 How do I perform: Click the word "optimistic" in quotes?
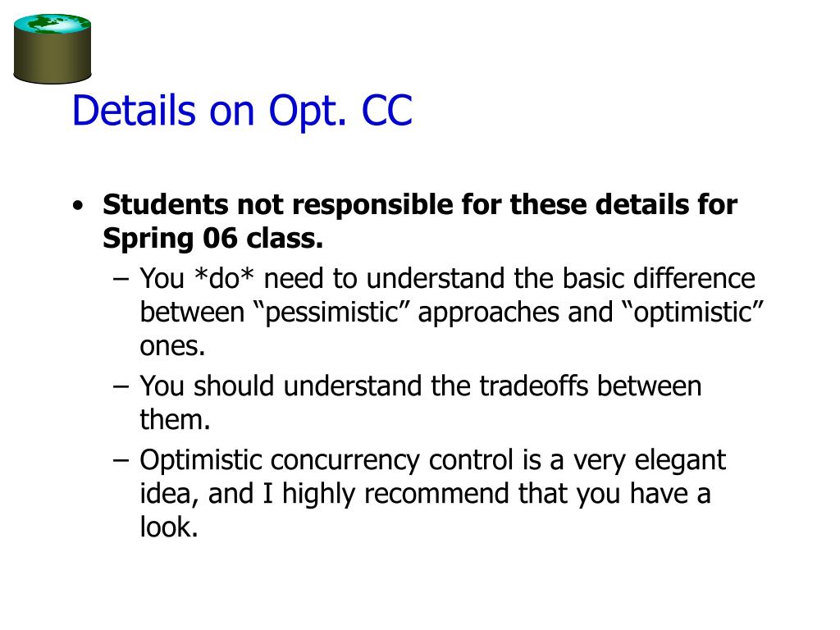coord(693,312)
